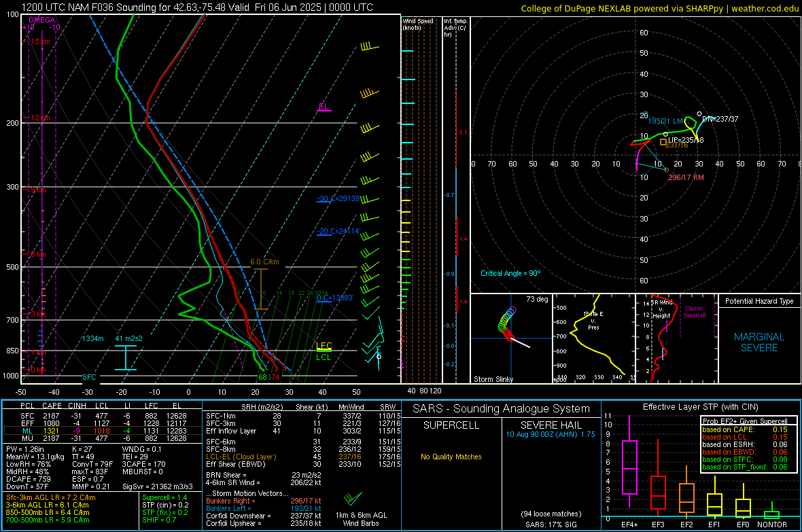Select the EFF parcel row

click(103, 423)
